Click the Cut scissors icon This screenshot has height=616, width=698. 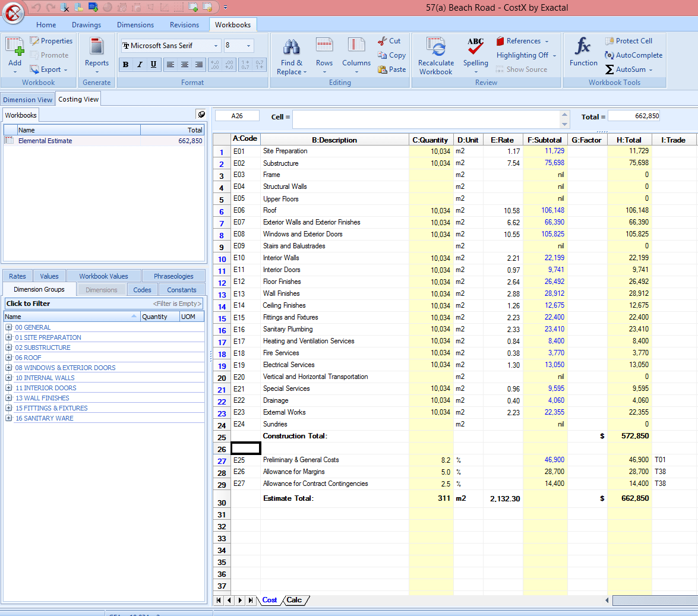383,41
